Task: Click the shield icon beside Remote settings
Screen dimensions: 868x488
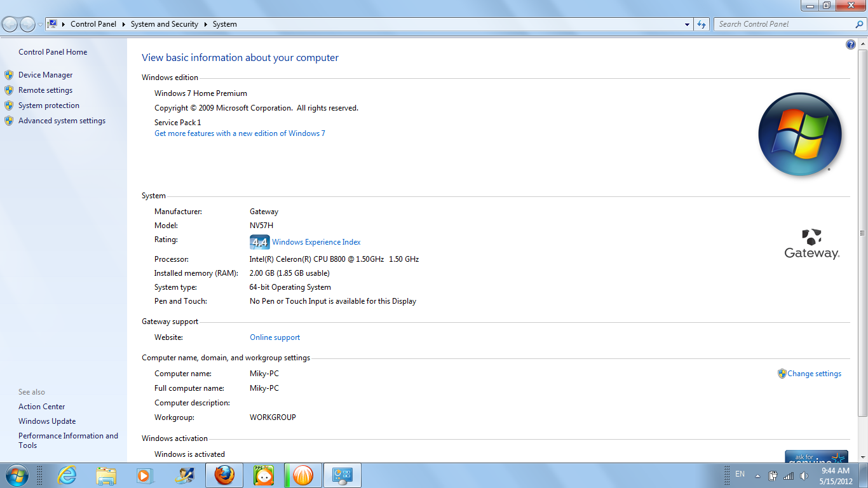Action: tap(9, 90)
